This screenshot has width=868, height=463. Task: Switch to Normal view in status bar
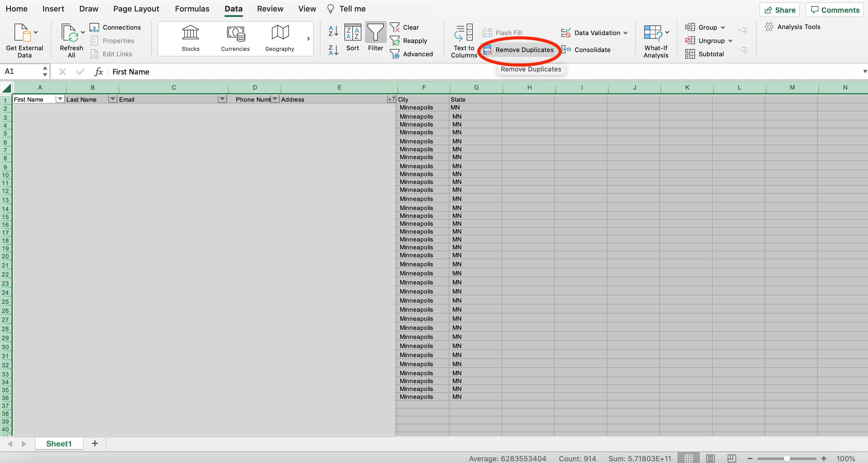(688, 458)
